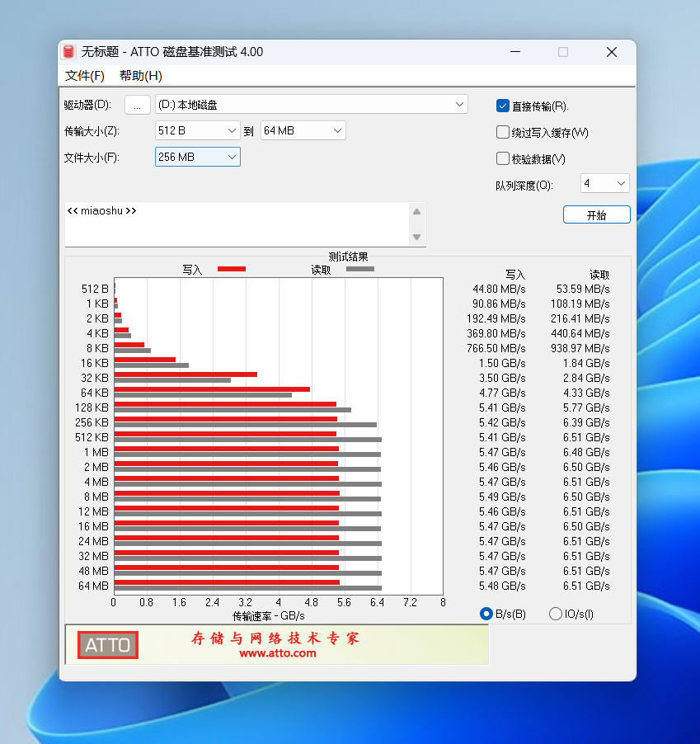The height and width of the screenshot is (744, 700).
Task: Click the 写入 column header in results
Action: pos(515,275)
